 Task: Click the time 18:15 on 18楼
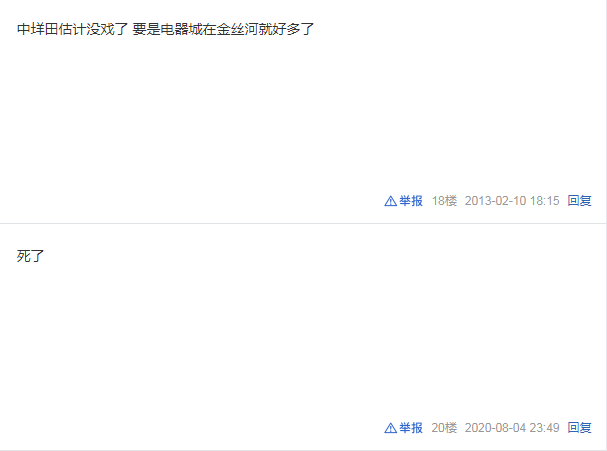(x=545, y=201)
